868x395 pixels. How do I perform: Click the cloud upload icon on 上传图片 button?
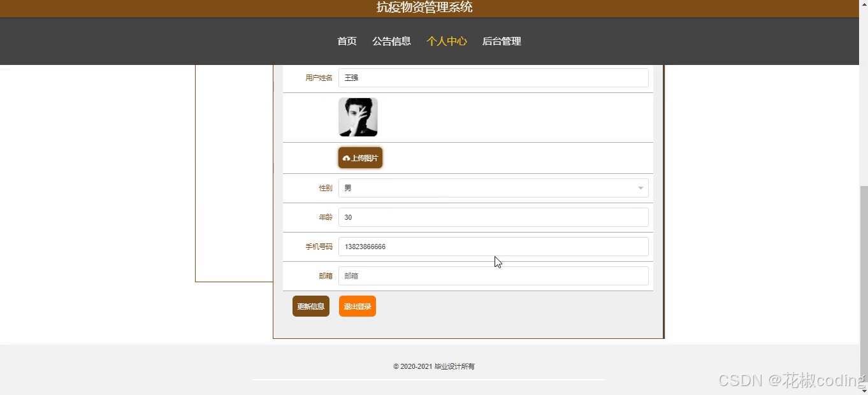[x=347, y=157]
